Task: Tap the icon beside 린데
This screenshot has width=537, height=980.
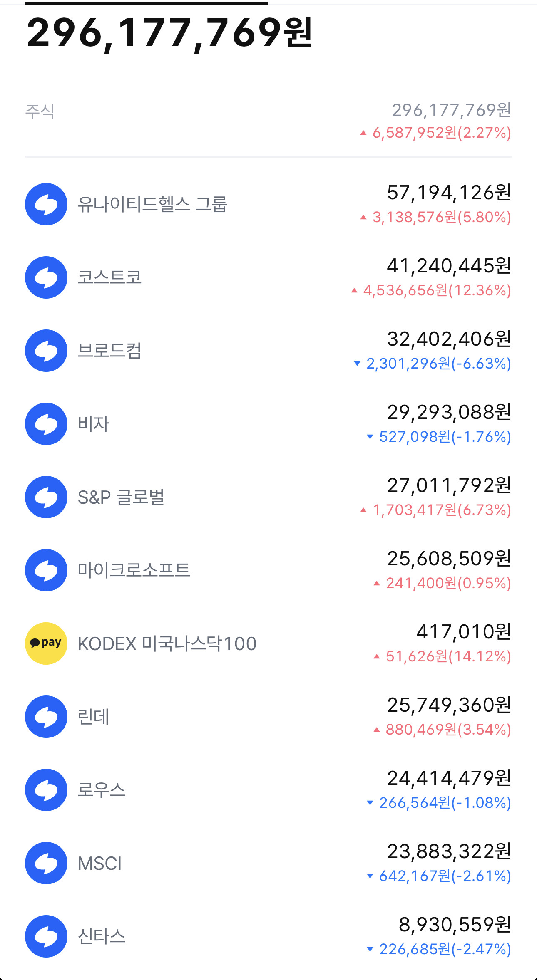Action: coord(46,717)
